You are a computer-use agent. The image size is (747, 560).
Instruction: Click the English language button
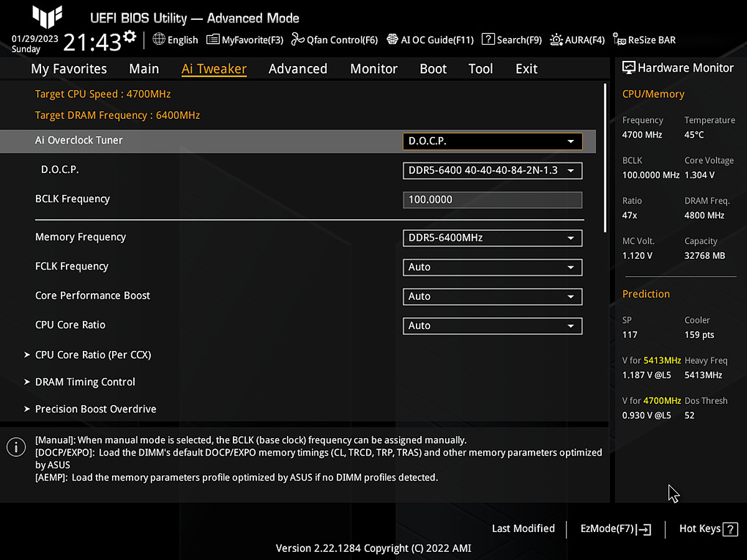coord(176,40)
